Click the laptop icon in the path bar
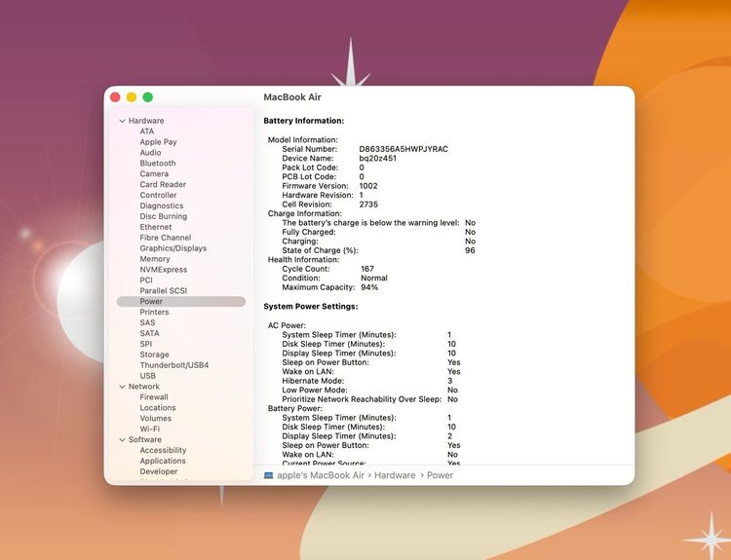Viewport: 731px width, 560px height. pos(268,475)
